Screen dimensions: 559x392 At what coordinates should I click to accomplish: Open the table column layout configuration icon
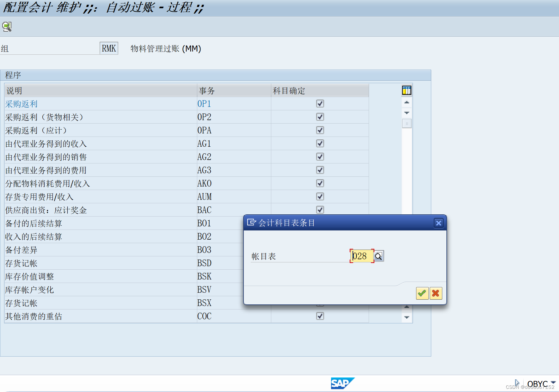point(407,90)
